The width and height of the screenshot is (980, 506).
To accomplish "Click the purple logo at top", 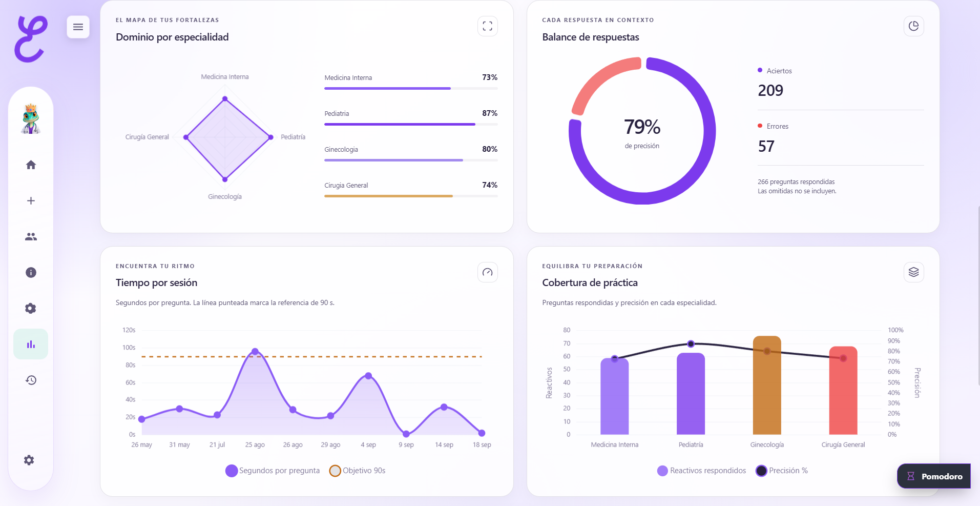I will [31, 39].
